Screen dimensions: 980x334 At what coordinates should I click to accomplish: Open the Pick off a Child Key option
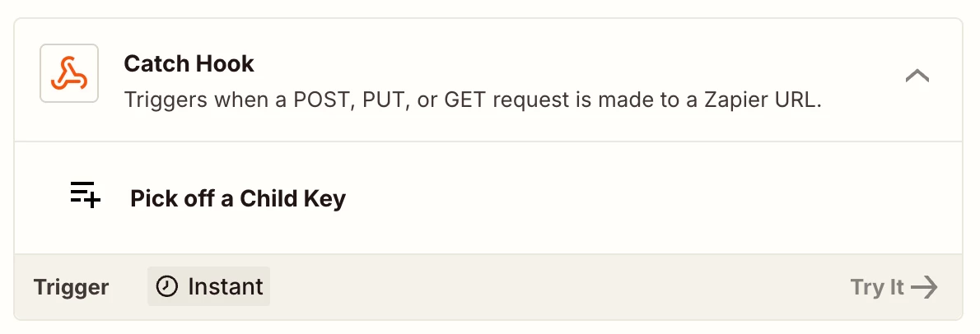coord(237,198)
